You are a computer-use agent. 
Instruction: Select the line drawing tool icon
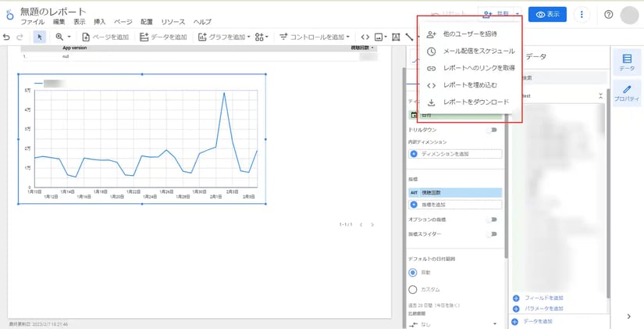[410, 37]
